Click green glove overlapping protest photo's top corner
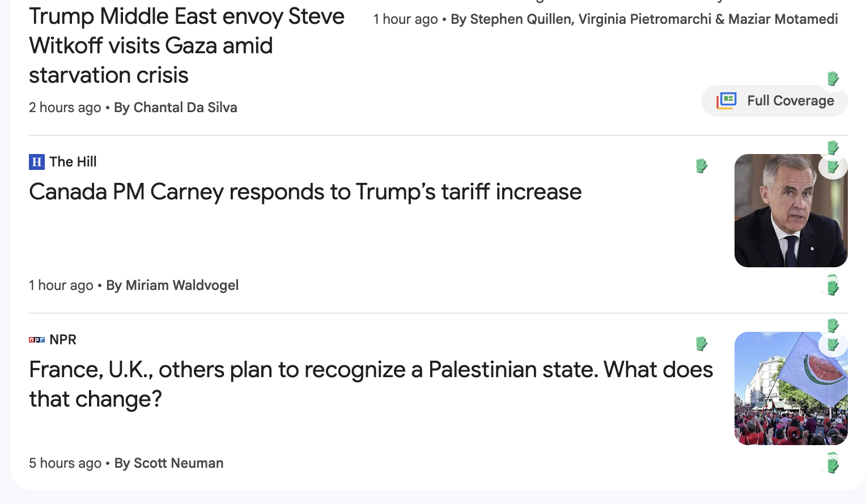 tap(833, 344)
